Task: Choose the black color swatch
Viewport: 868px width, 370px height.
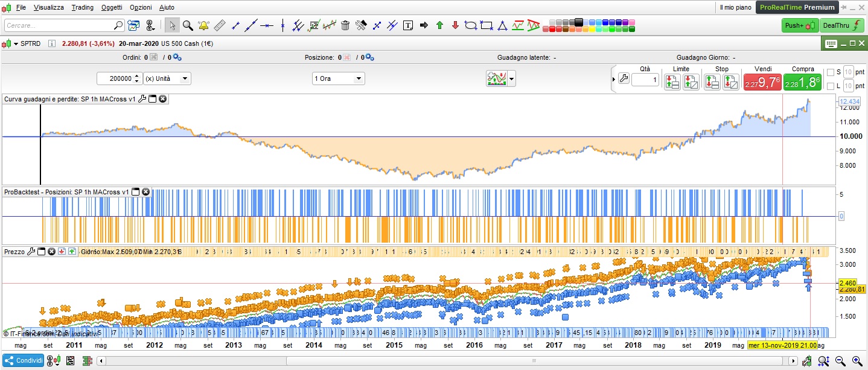Action: tap(579, 22)
